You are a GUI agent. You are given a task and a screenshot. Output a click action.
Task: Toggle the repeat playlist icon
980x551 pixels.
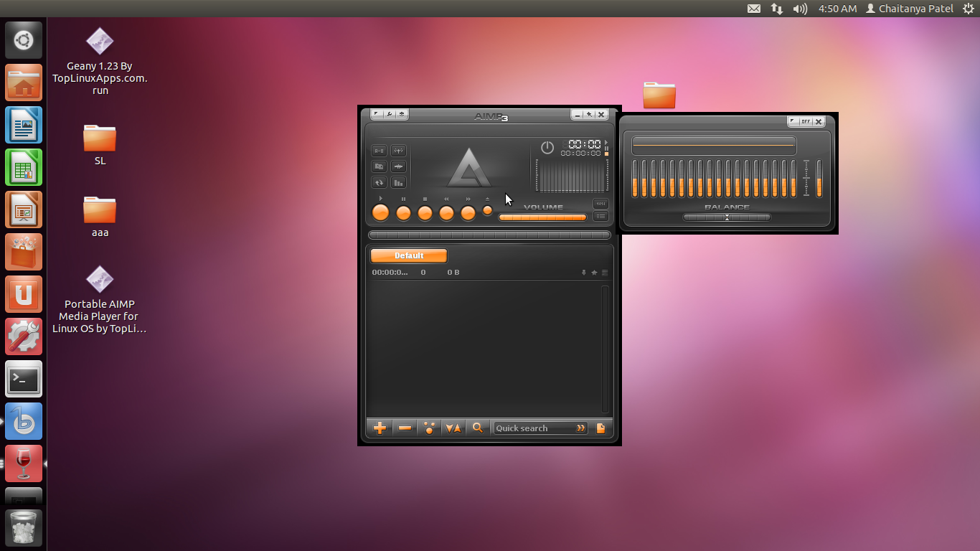[379, 182]
